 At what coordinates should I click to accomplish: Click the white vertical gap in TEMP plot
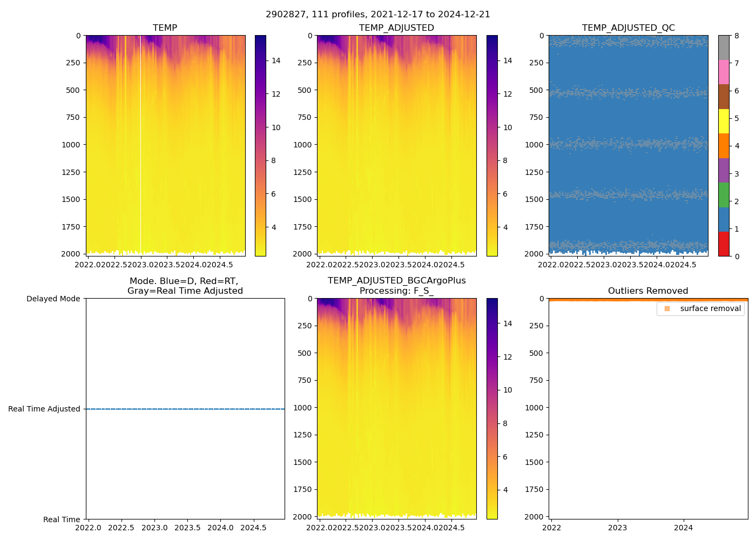click(x=141, y=145)
